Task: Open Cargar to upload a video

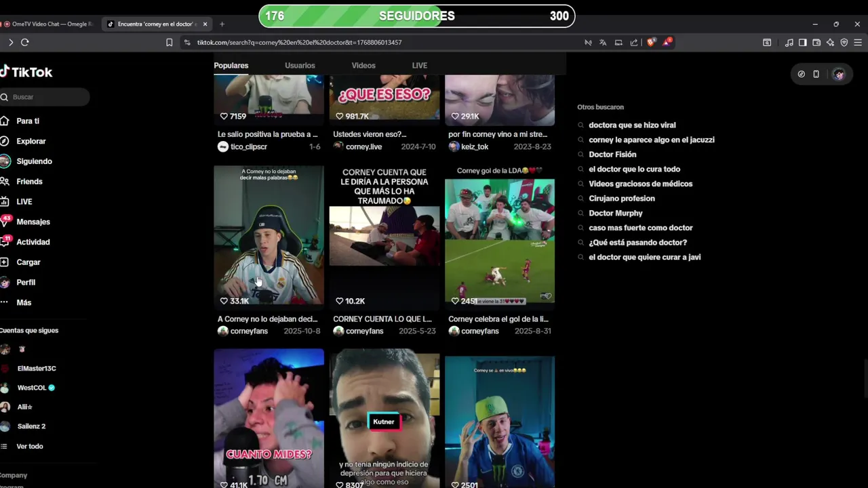Action: [28, 262]
